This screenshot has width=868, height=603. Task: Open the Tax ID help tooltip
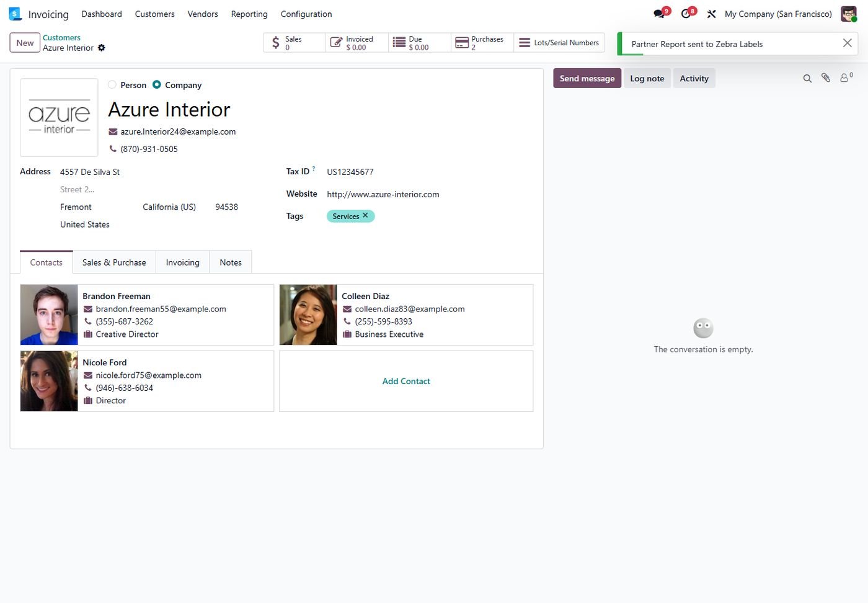coord(314,169)
